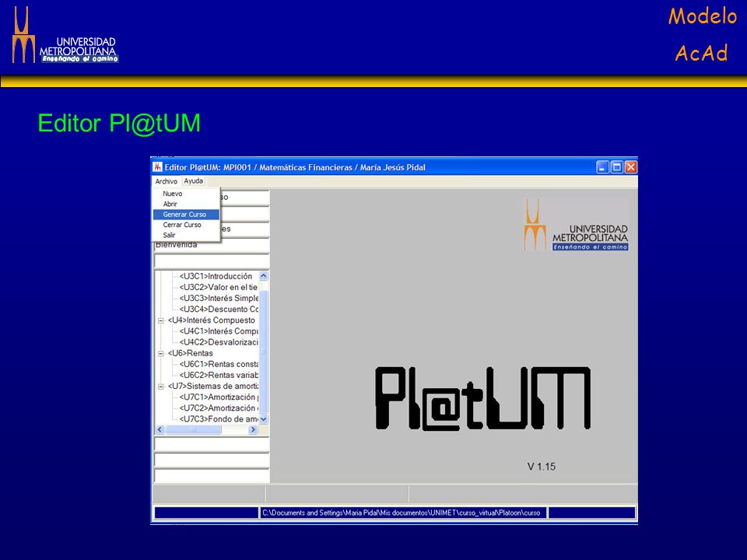This screenshot has width=747, height=560.
Task: Open the Archivo menu
Action: (166, 181)
